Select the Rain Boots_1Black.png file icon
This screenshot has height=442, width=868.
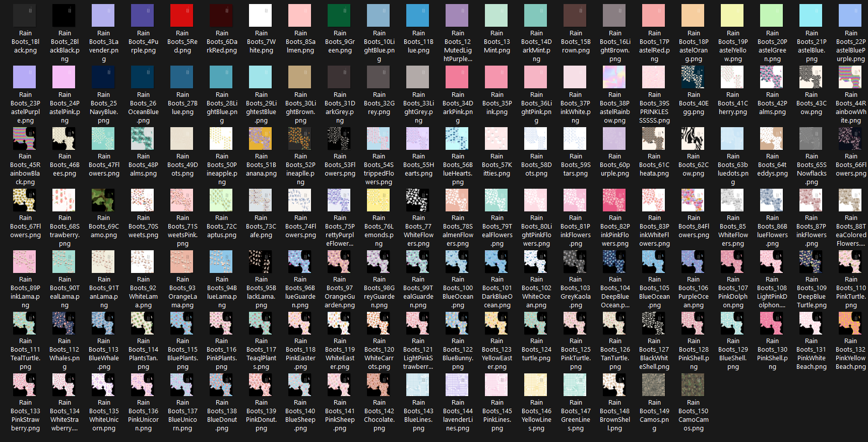pos(25,16)
